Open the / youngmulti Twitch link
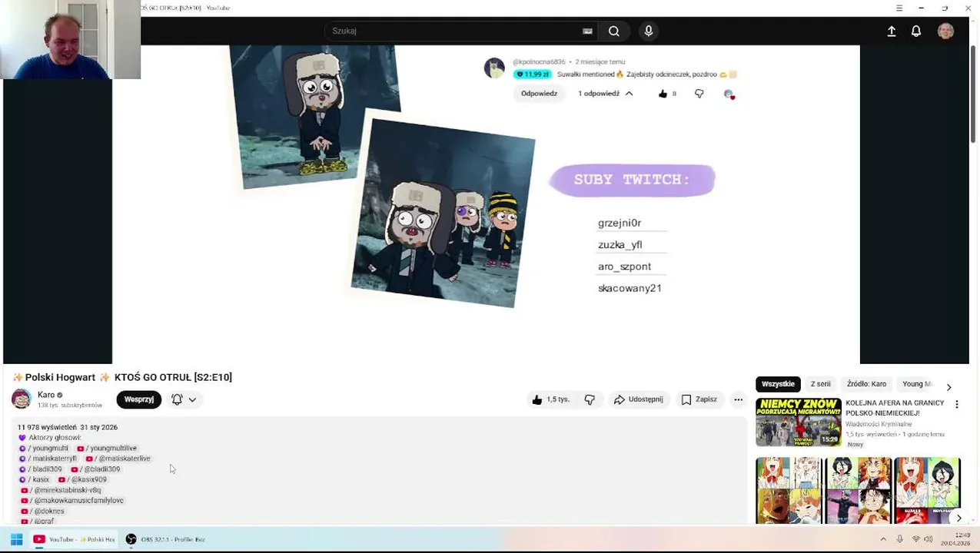Viewport: 980px width, 553px height. point(44,449)
